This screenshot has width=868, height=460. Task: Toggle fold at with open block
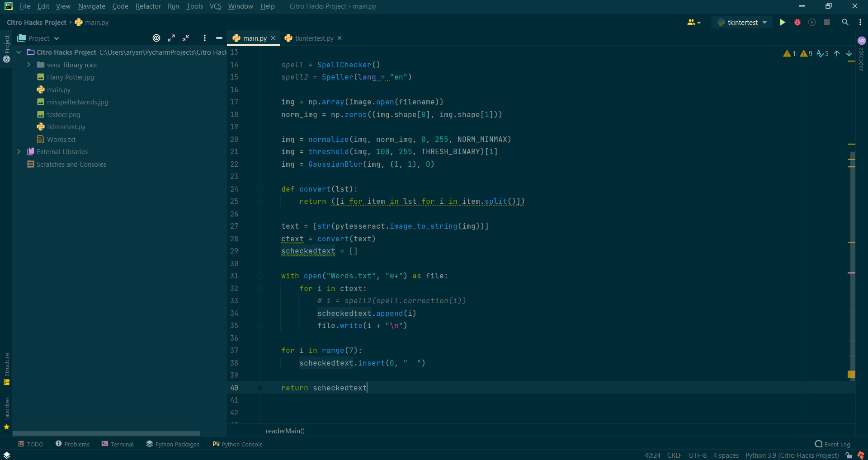click(260, 276)
